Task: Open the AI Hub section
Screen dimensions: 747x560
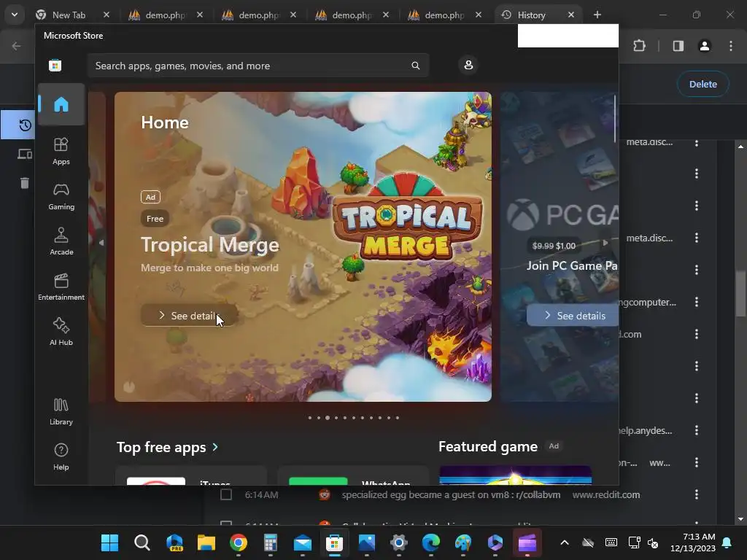Action: pyautogui.click(x=61, y=332)
